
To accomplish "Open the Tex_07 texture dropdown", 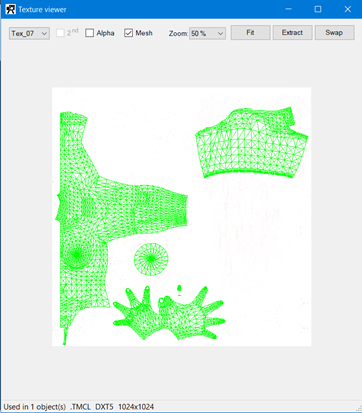I will coord(29,33).
